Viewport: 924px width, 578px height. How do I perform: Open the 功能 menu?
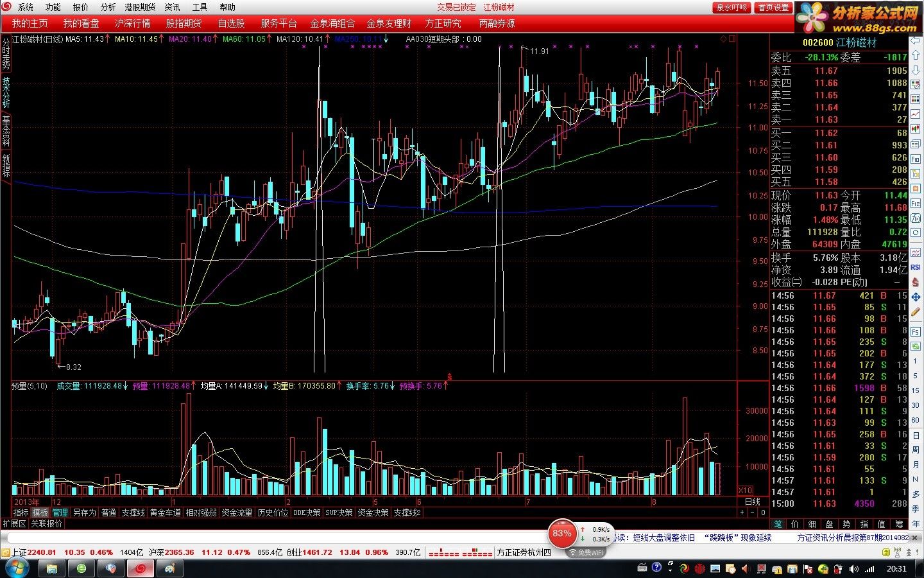point(53,7)
